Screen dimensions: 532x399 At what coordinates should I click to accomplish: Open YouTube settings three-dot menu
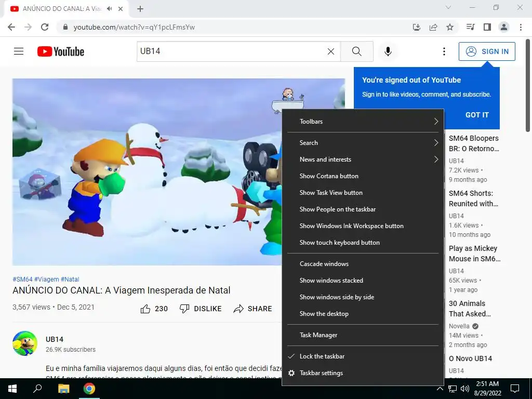tap(444, 51)
